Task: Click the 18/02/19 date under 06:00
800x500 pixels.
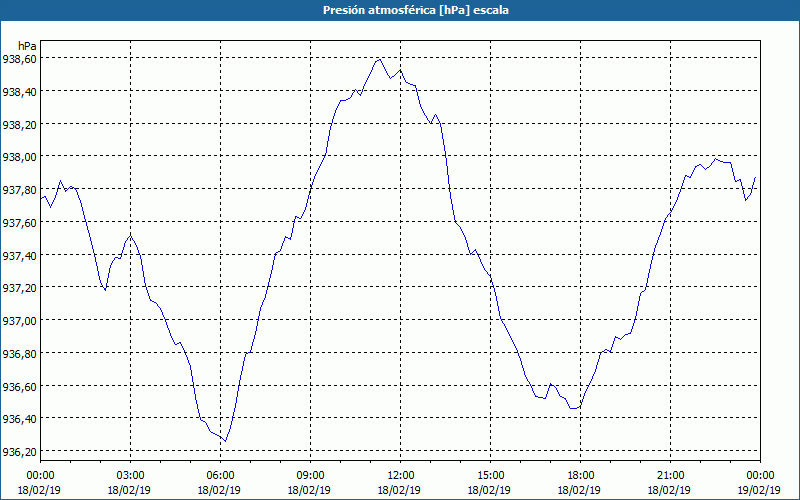Action: pos(220,490)
